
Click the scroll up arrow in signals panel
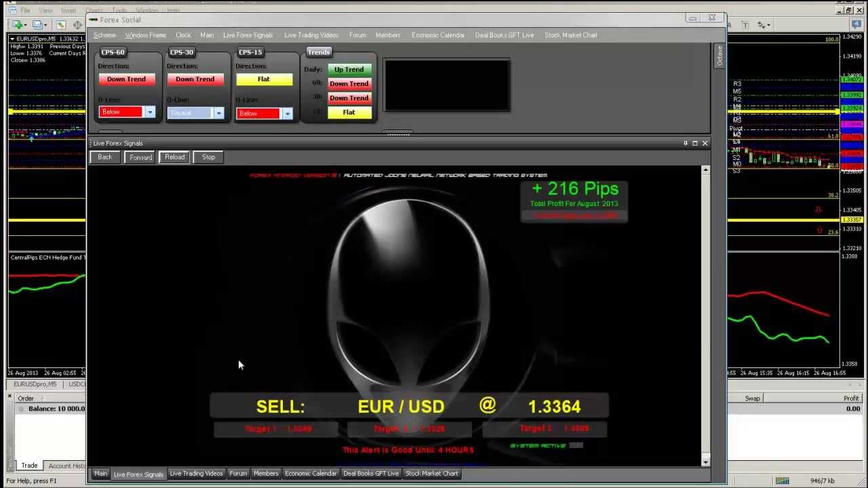click(705, 170)
